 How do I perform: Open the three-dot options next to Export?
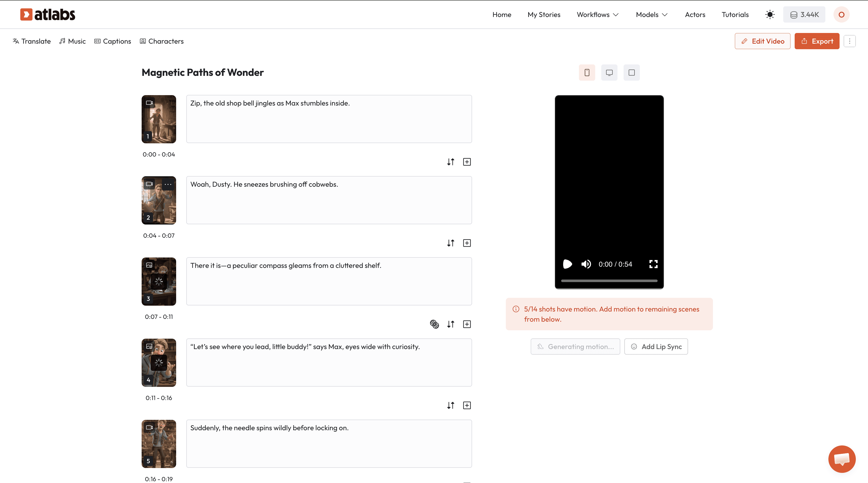point(849,41)
